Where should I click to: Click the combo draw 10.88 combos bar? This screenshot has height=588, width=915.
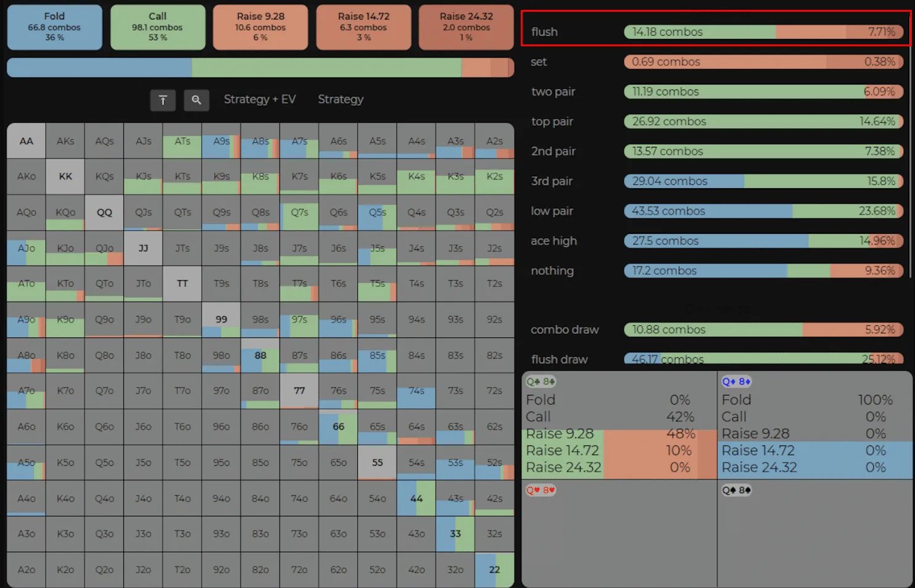tap(764, 329)
